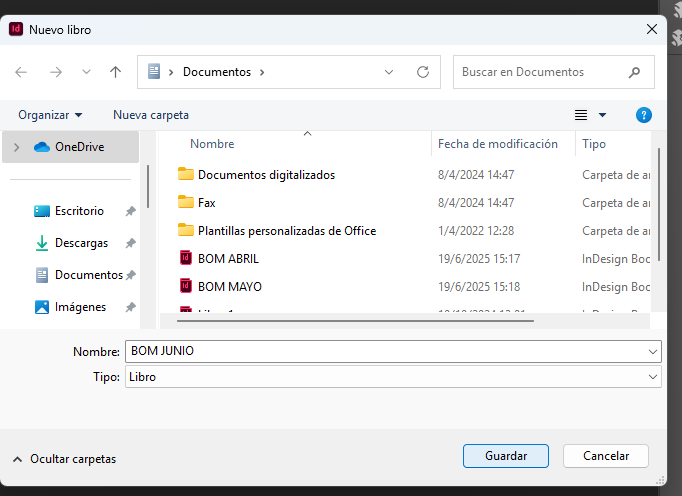Select the Fax folder
682x496 pixels.
(x=207, y=203)
